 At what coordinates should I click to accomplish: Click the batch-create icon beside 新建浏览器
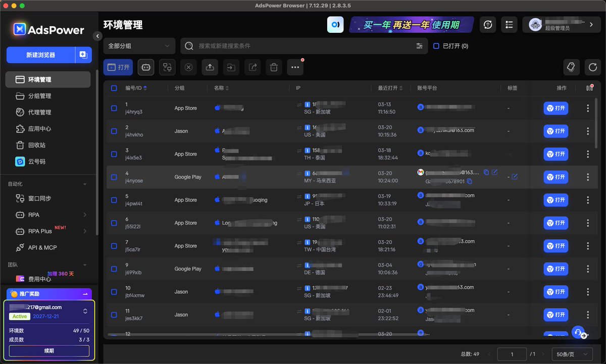(83, 55)
